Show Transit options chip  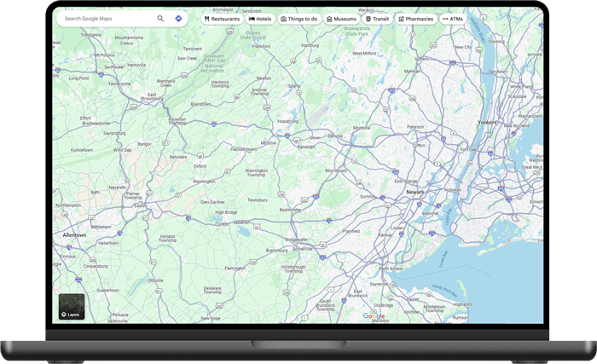point(377,19)
